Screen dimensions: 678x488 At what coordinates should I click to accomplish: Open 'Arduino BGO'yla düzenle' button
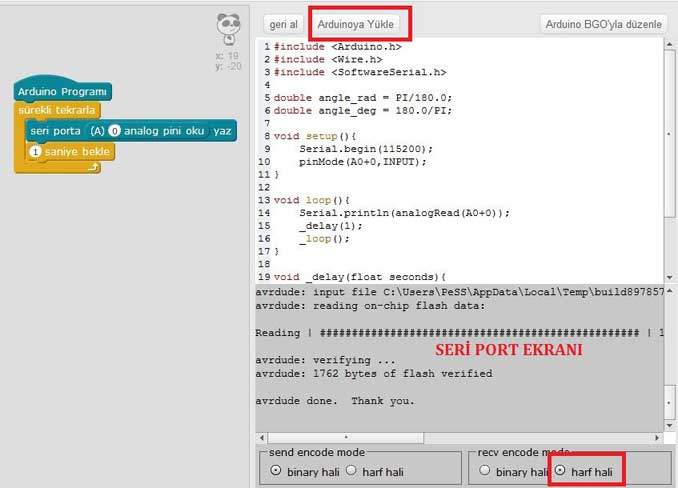(x=603, y=24)
